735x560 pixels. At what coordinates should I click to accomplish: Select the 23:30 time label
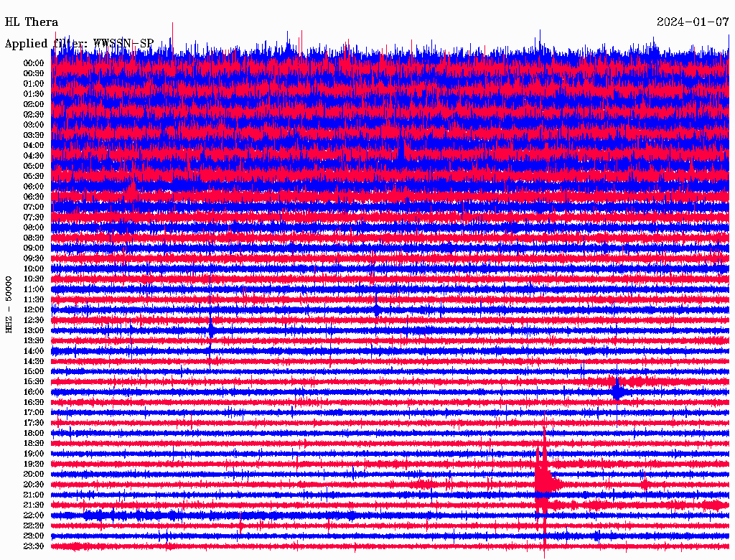click(34, 546)
